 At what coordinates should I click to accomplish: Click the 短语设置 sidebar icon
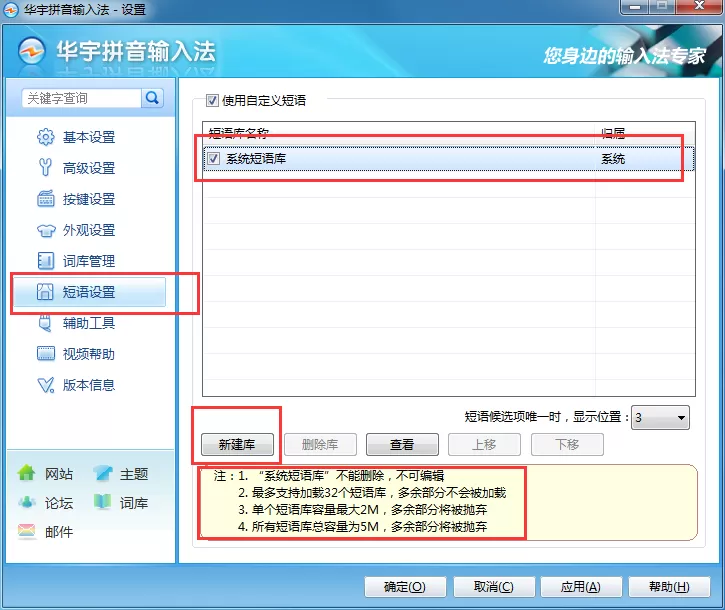click(x=45, y=292)
